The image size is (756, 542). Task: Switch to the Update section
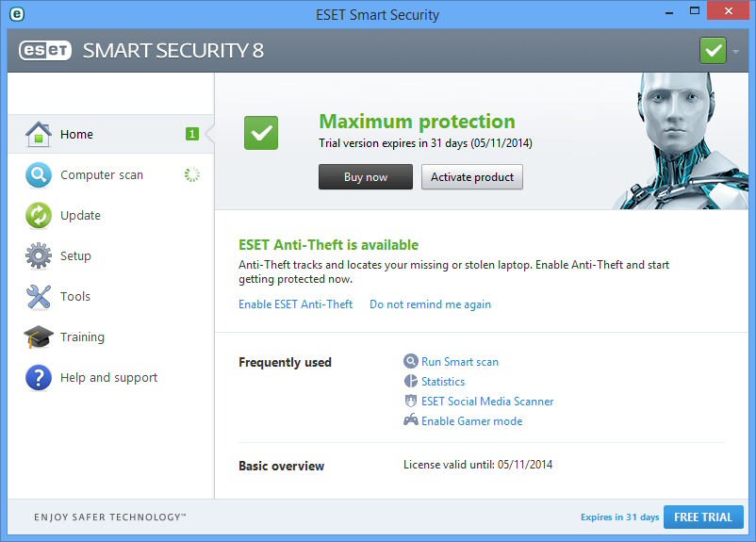point(80,215)
